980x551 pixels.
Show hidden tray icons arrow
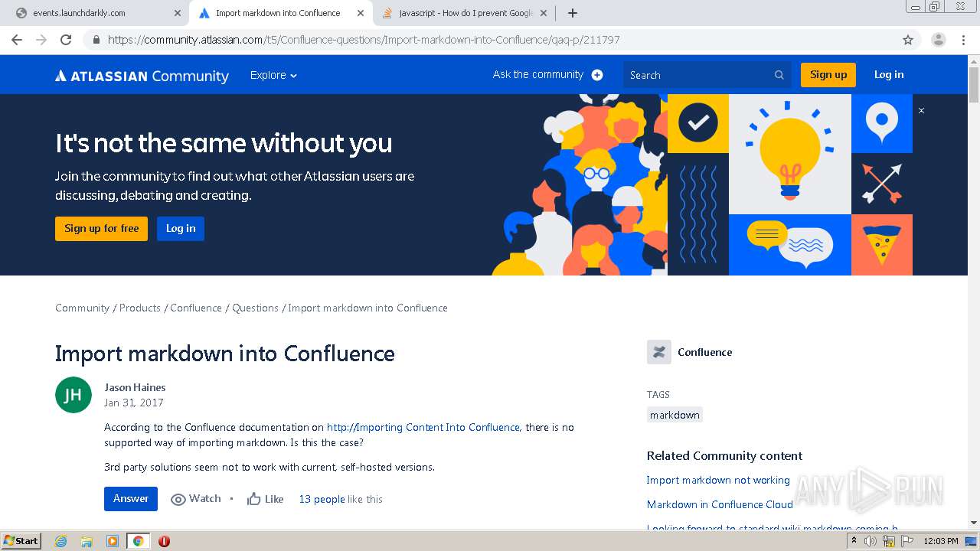pos(854,541)
